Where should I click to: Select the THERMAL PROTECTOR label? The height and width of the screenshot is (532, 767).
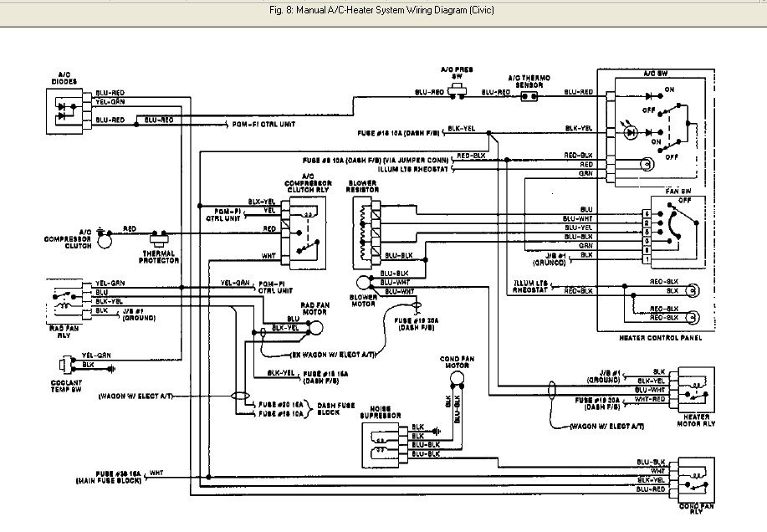pos(158,257)
